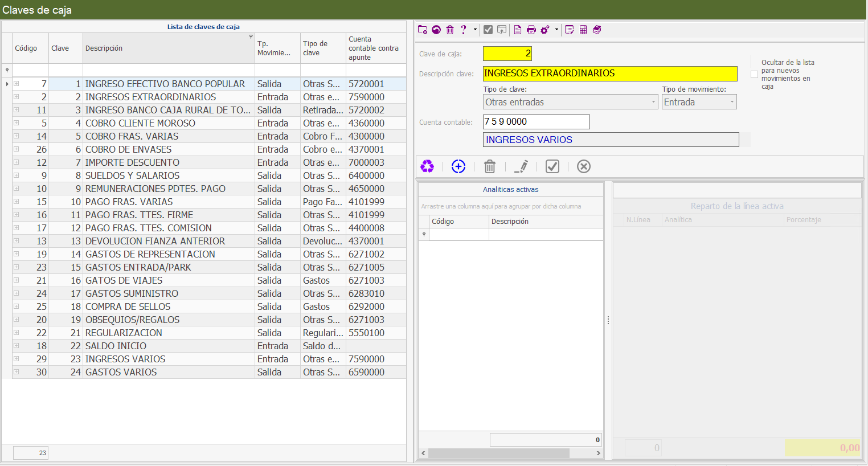Click the Descripción clave yellow field
The height and width of the screenshot is (466, 868).
[x=610, y=73]
